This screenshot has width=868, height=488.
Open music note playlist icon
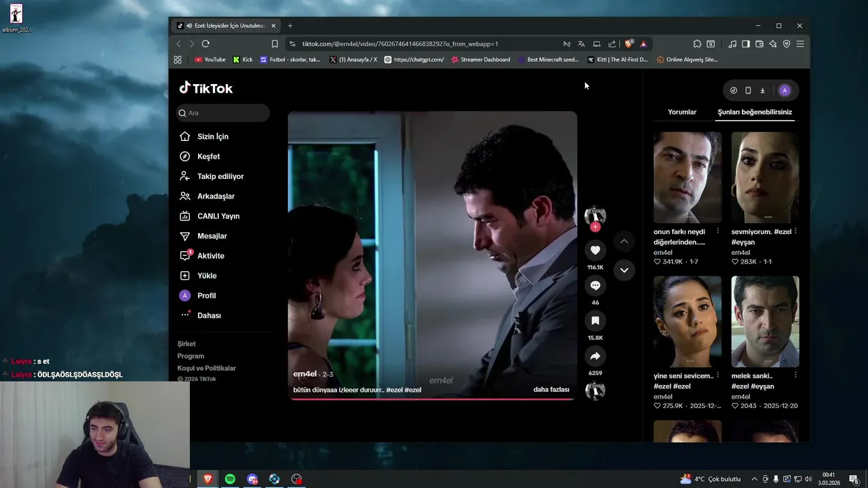pos(732,44)
